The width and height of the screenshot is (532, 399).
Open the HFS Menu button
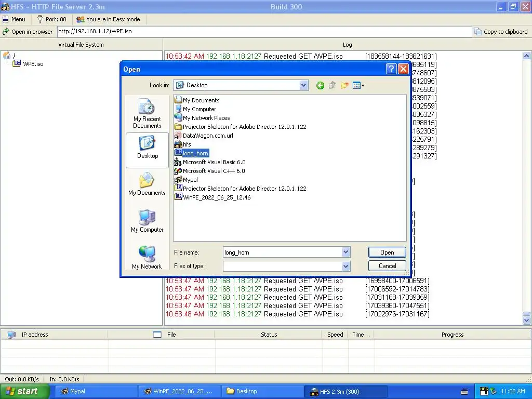click(14, 19)
